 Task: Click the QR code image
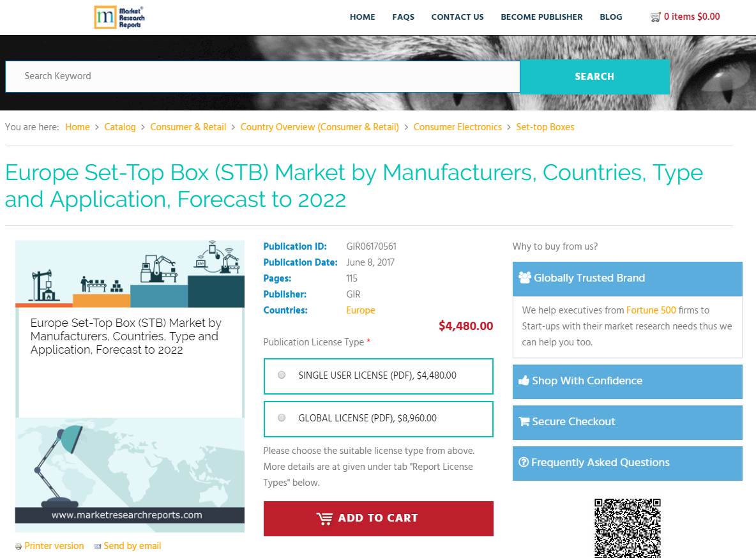coord(627,528)
